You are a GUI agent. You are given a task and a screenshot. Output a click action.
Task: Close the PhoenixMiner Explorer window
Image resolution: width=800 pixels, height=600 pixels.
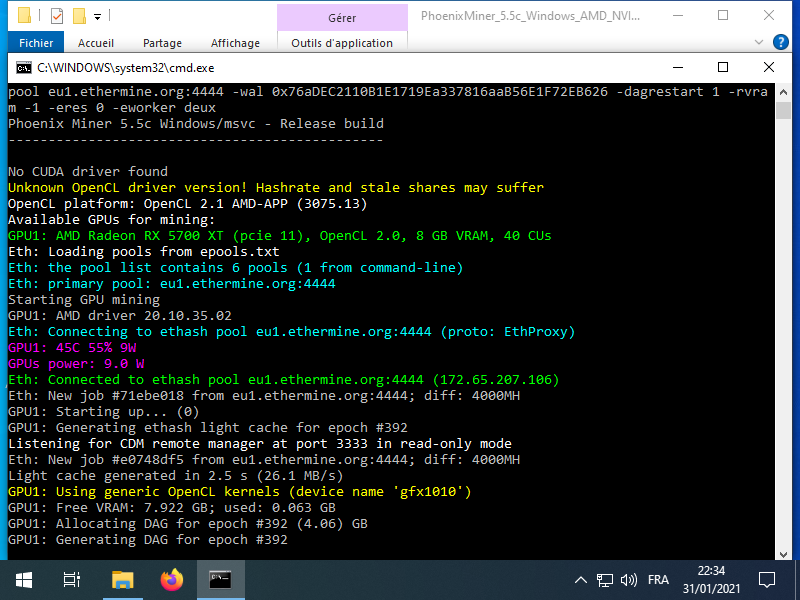pos(768,16)
